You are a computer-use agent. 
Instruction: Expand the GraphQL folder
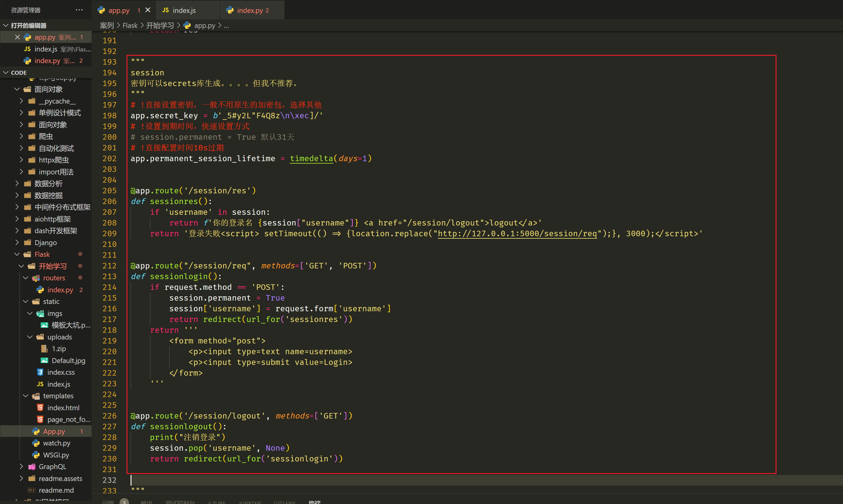52,467
